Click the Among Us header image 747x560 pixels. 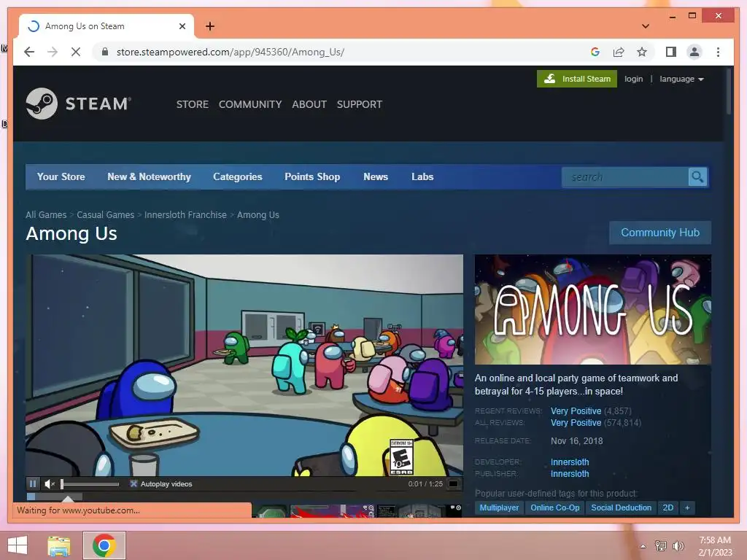[592, 309]
